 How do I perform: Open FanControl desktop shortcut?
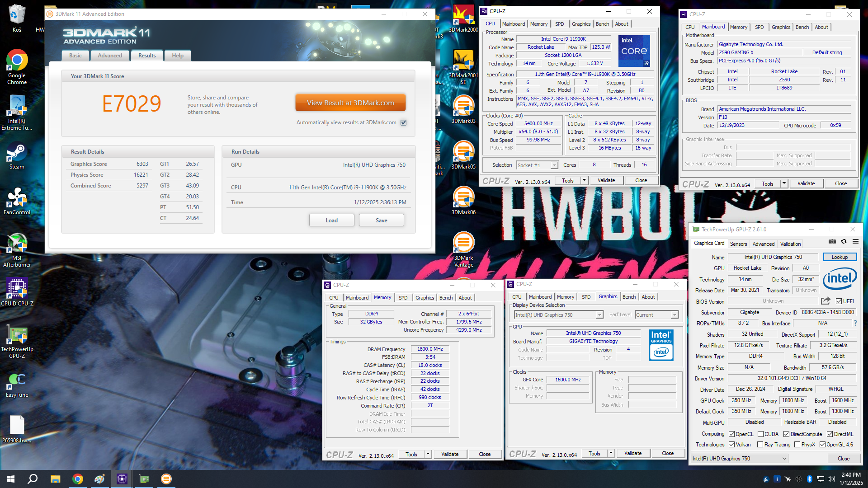pyautogui.click(x=17, y=202)
